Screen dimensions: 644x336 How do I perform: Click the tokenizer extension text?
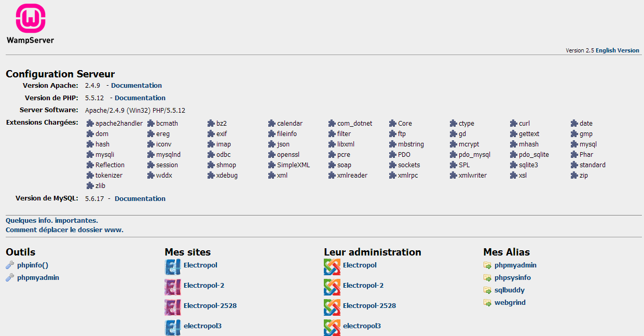pos(109,176)
